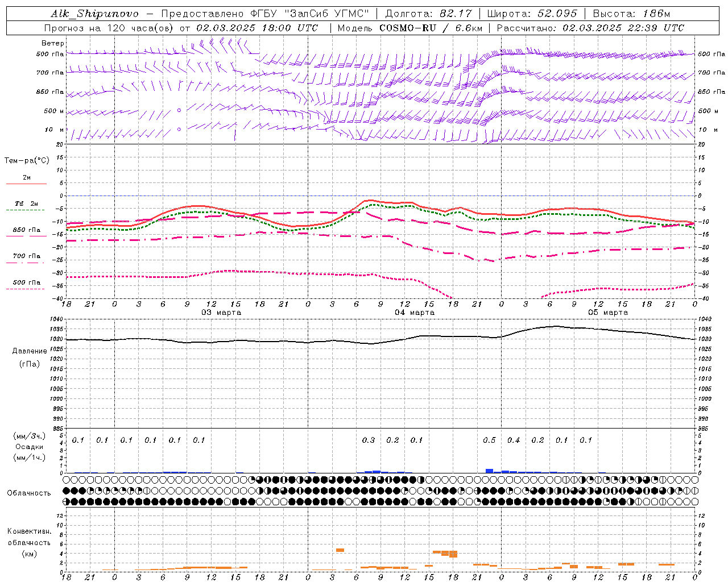Click the 05 марта date label
This screenshot has height=582, width=728.
[x=608, y=313]
